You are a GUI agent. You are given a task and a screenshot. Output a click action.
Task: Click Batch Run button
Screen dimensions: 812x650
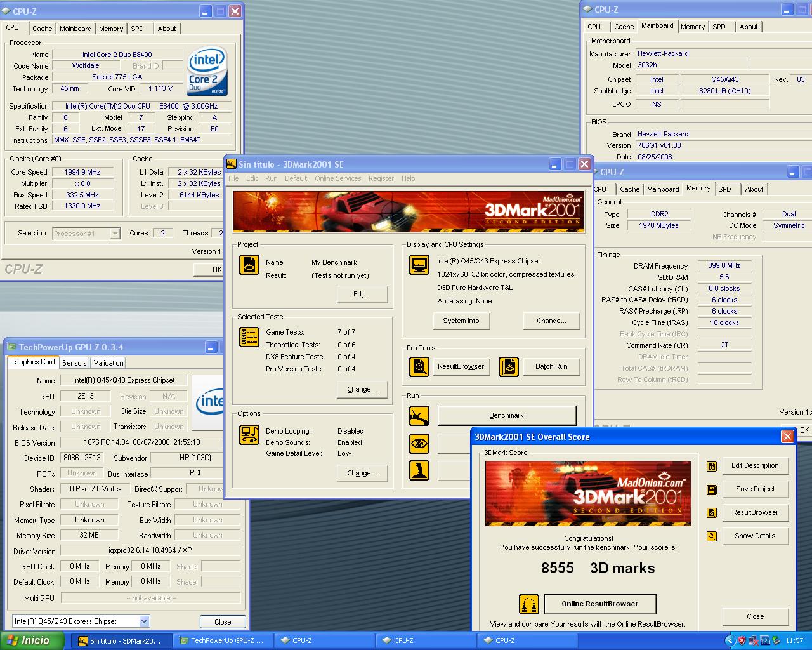[551, 367]
